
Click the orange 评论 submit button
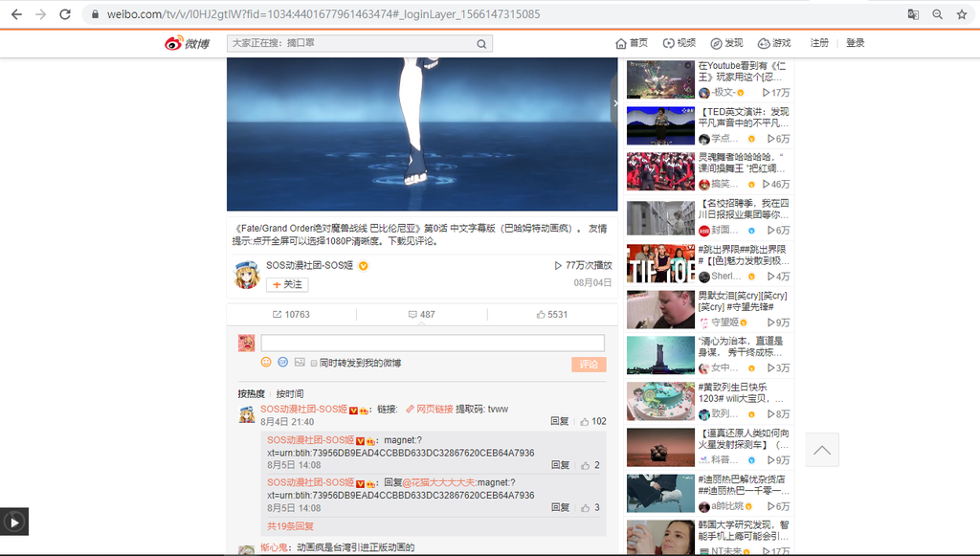(x=589, y=365)
